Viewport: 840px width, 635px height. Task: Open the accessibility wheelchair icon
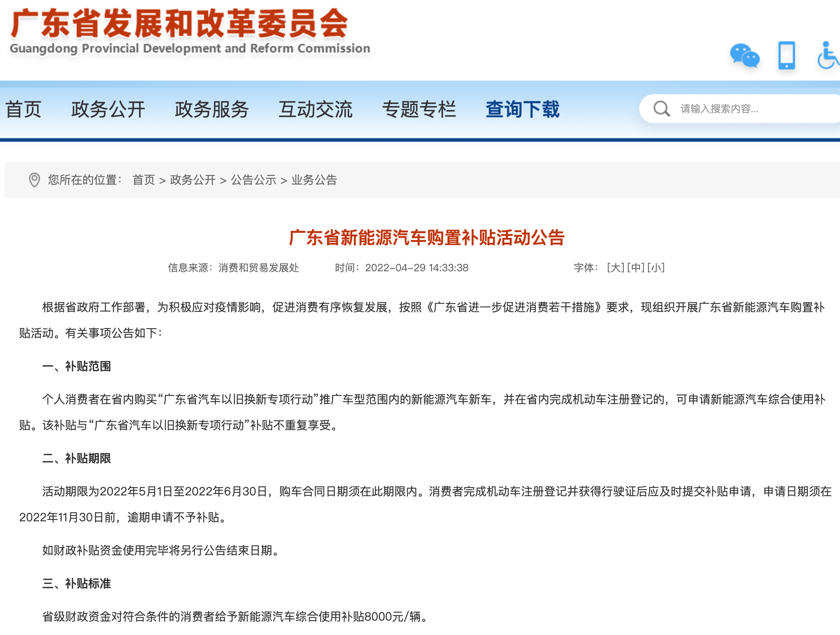(828, 55)
